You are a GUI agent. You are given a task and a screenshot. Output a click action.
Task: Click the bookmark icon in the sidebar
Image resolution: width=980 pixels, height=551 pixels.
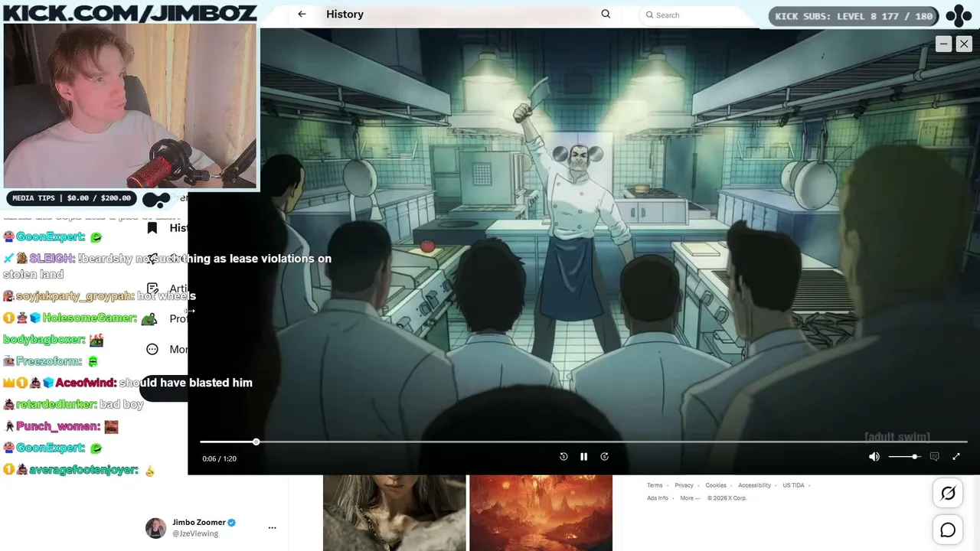(152, 228)
